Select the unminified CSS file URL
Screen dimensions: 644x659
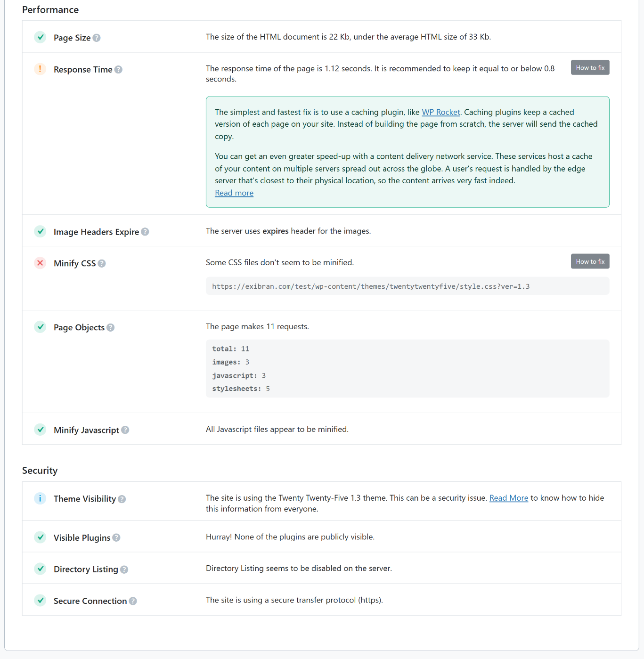(371, 286)
